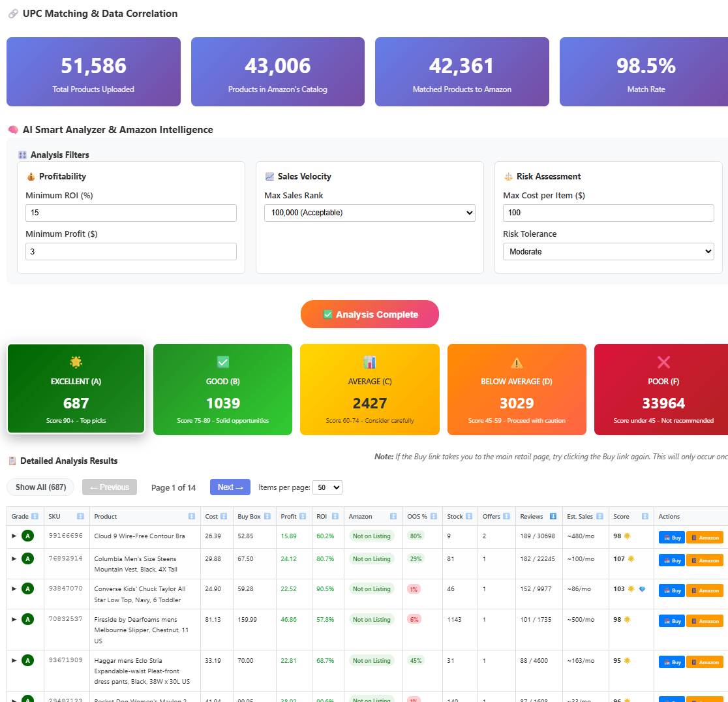Select the Good (B) grade card
Screen dimensions: 728x702
223,389
